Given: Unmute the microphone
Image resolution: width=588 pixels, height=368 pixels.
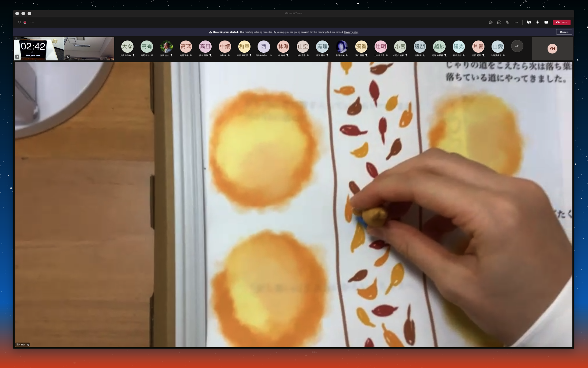Looking at the screenshot, I should 537,22.
